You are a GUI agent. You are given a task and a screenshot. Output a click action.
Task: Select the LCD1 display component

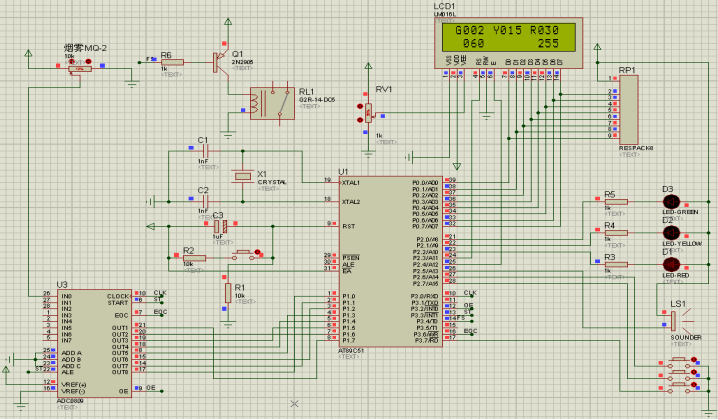pyautogui.click(x=508, y=43)
